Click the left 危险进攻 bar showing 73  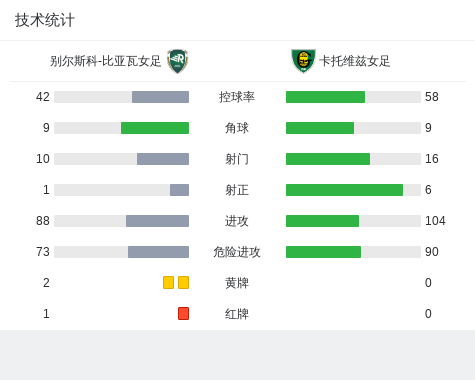[x=121, y=252]
